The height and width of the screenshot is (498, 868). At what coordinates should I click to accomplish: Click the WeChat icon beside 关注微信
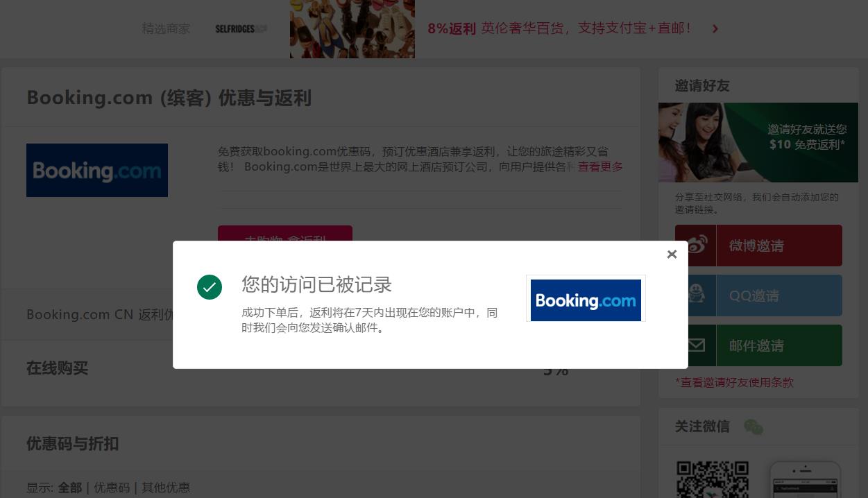(x=754, y=427)
